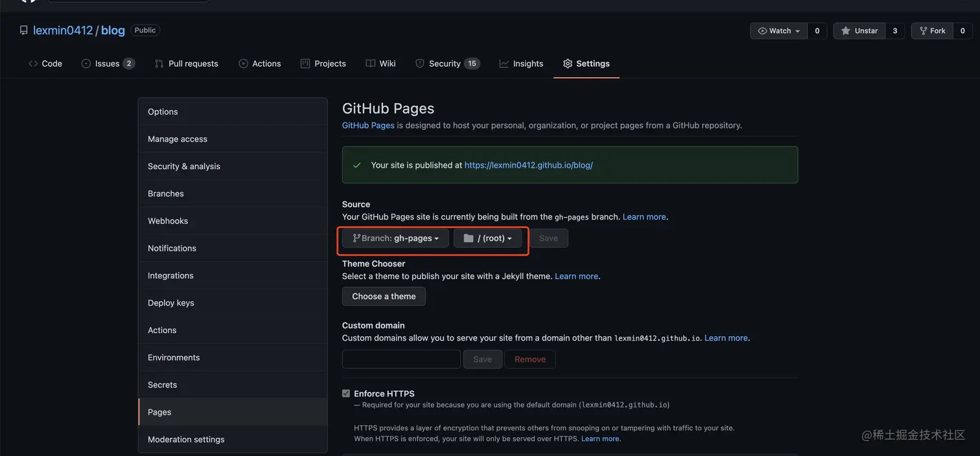The height and width of the screenshot is (456, 980).
Task: Click Save button for custom domain
Action: (482, 359)
